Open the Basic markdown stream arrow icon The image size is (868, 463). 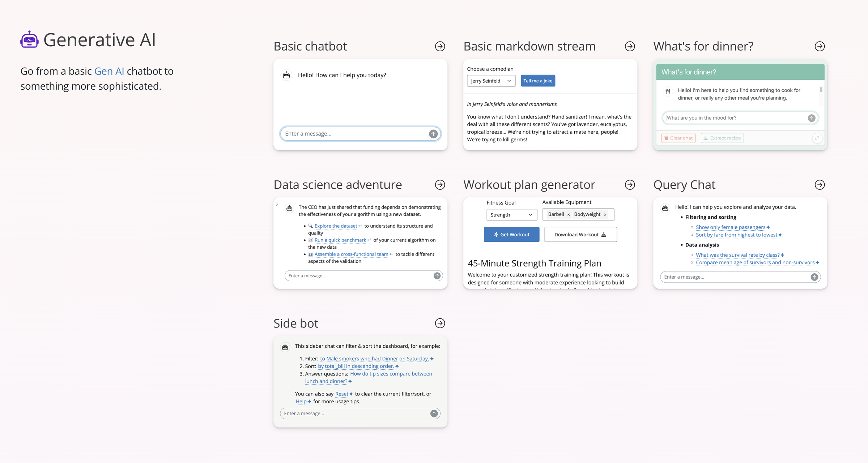click(x=630, y=46)
